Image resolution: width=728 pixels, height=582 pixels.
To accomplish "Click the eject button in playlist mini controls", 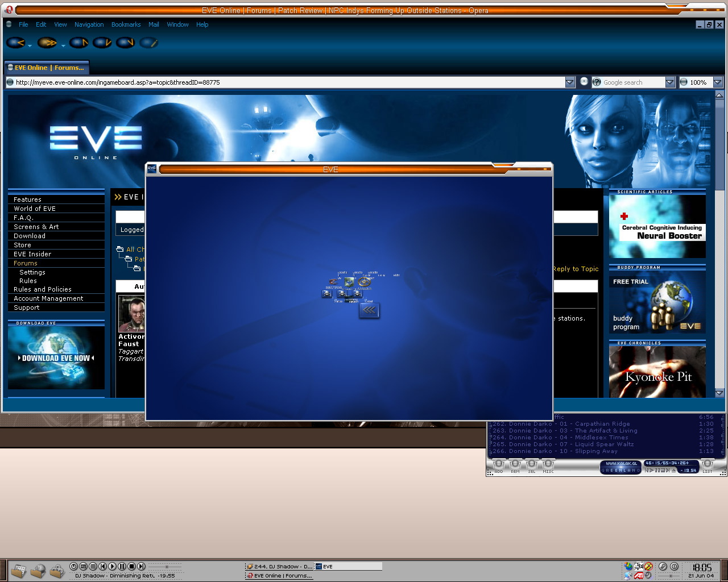I will point(674,470).
